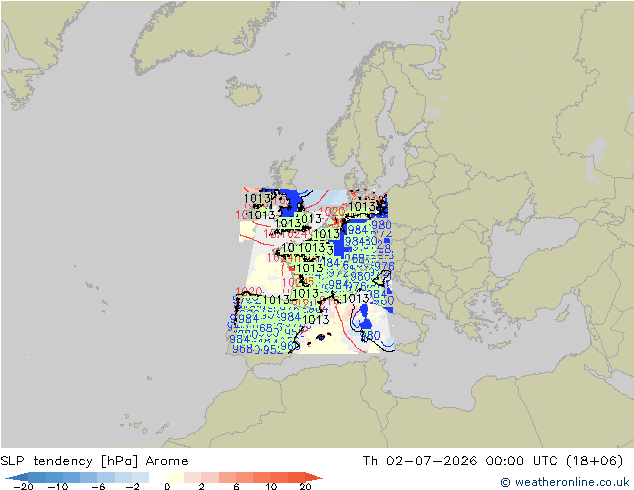Click the blue '952' label over Spain
The height and width of the screenshot is (490, 634).
pos(273,350)
